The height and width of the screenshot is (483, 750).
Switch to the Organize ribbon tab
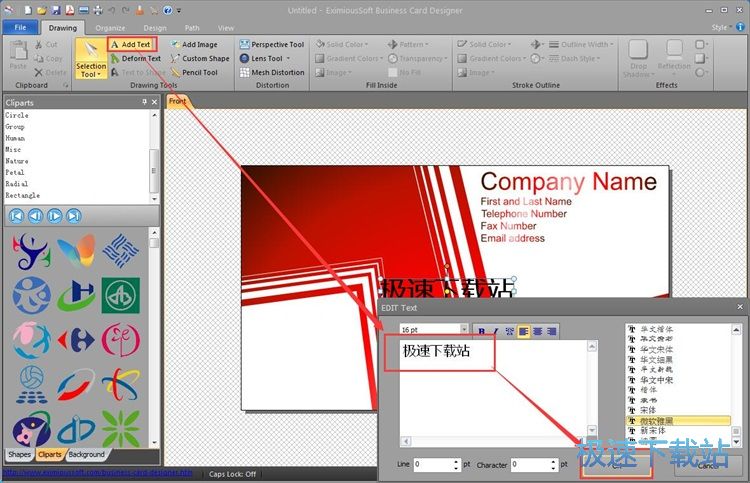click(110, 28)
